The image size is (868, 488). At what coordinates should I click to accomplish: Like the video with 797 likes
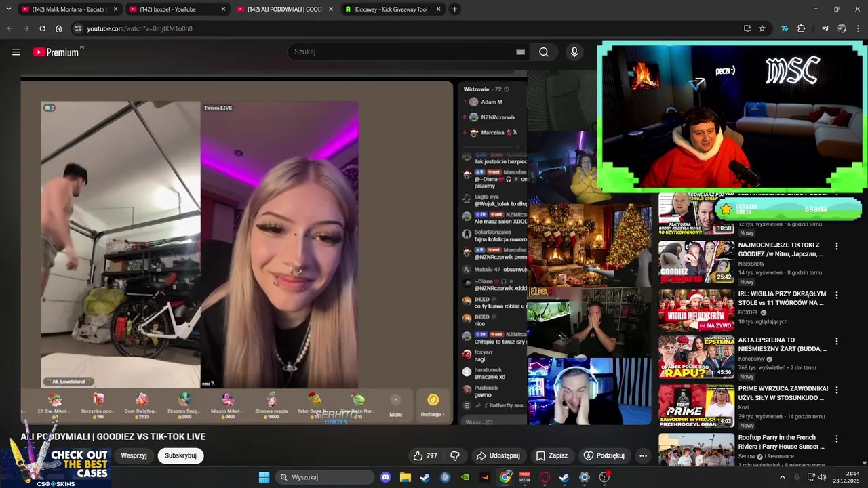point(425,455)
